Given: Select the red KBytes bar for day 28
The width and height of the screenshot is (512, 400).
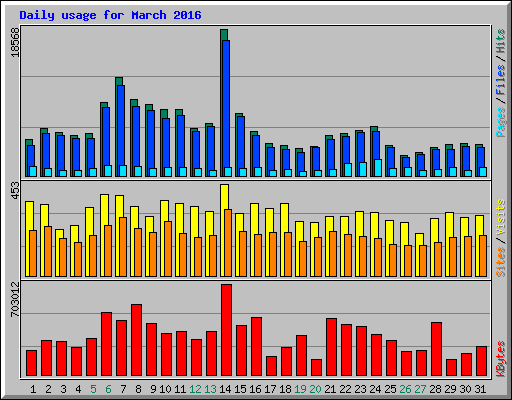Looking at the screenshot, I should click(436, 349).
